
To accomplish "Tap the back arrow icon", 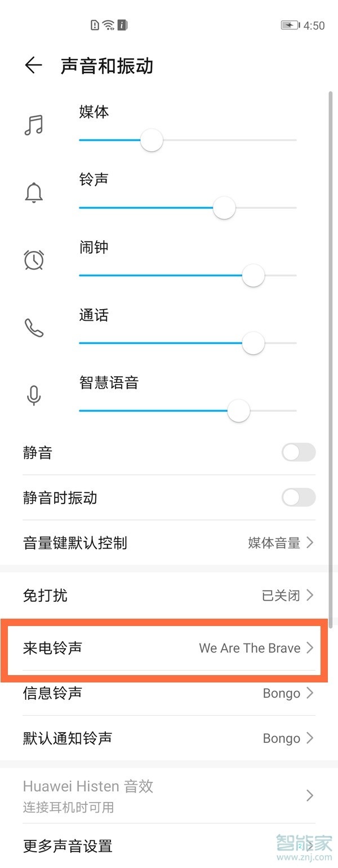I will (33, 65).
